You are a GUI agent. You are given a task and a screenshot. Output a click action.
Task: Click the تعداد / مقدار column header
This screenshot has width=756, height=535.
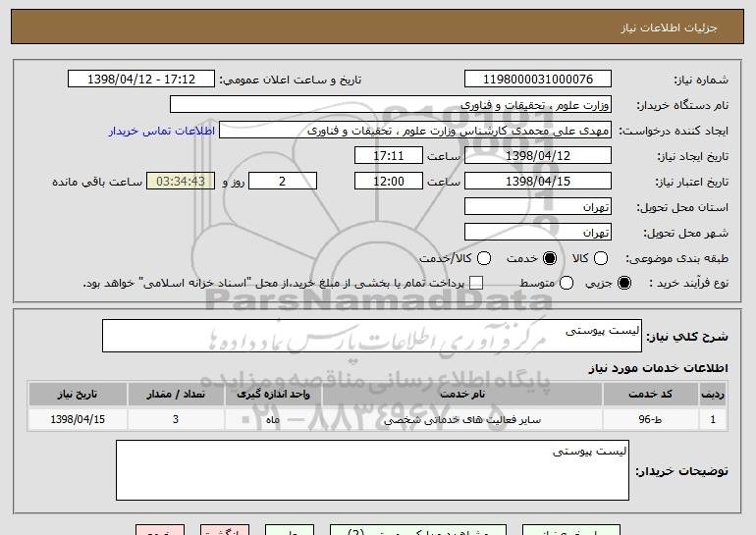[176, 395]
